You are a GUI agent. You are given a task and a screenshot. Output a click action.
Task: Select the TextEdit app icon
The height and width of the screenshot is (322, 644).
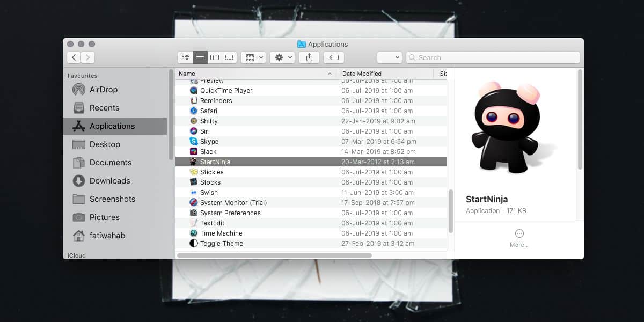pyautogui.click(x=194, y=223)
